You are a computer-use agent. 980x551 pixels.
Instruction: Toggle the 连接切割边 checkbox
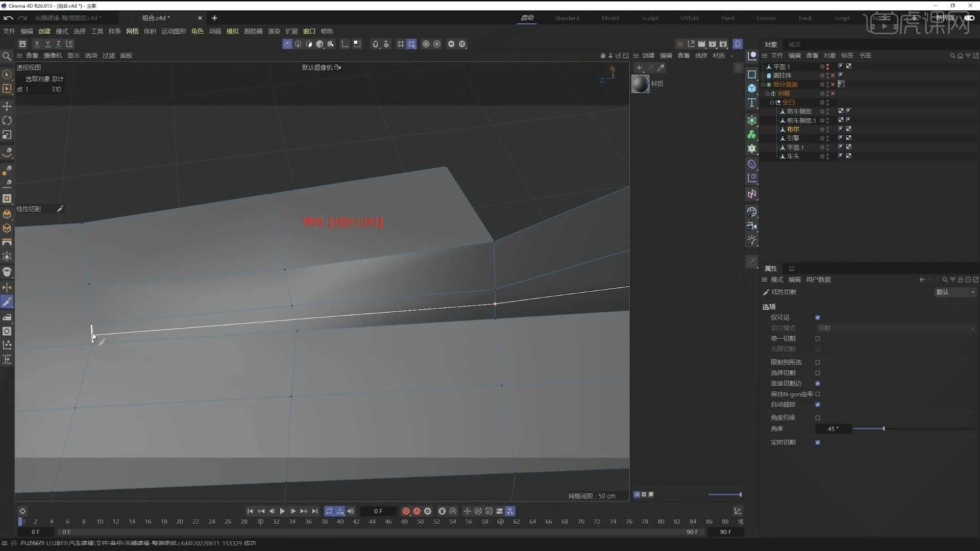point(818,383)
